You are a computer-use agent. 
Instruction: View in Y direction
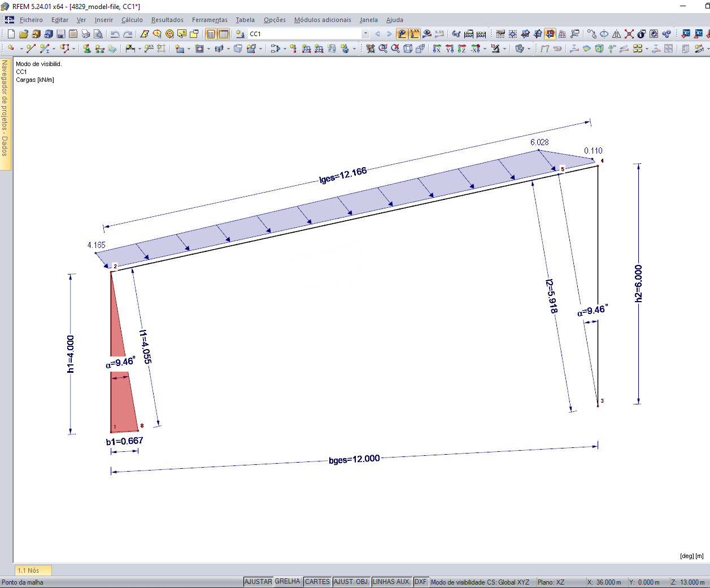click(450, 49)
